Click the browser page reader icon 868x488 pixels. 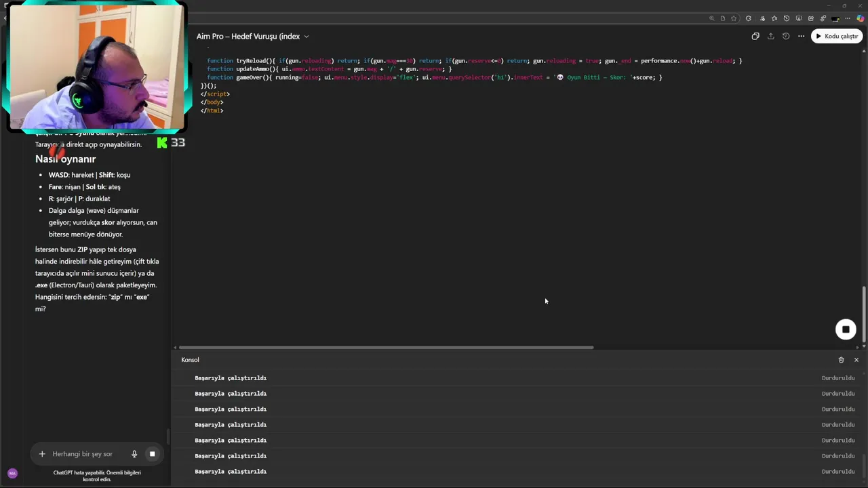723,18
